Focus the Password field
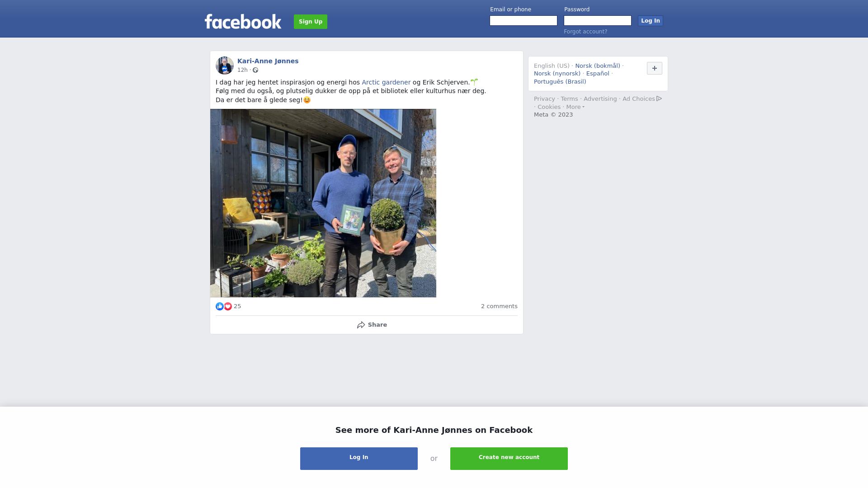Viewport: 868px width, 488px height. tap(598, 21)
